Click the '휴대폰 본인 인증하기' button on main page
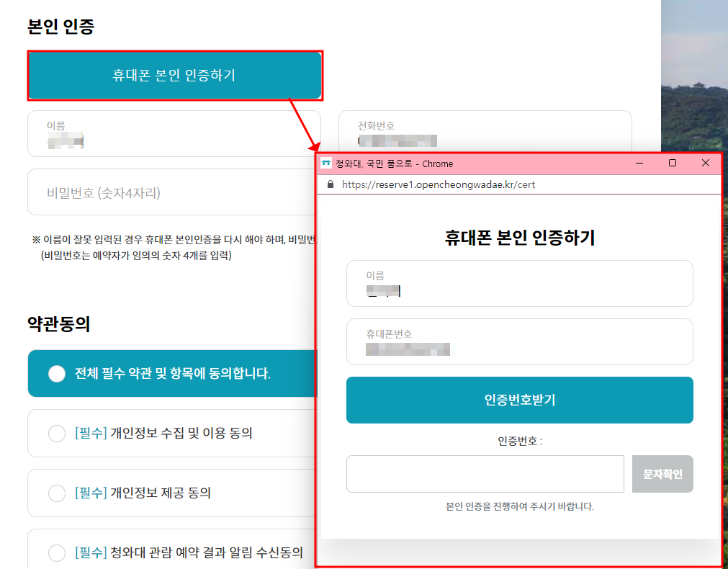The width and height of the screenshot is (728, 569). click(175, 75)
